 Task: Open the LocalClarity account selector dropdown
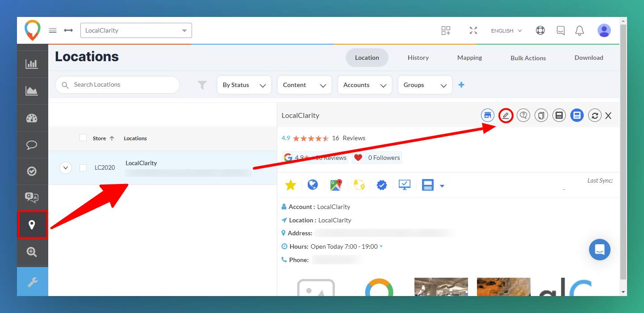[136, 30]
